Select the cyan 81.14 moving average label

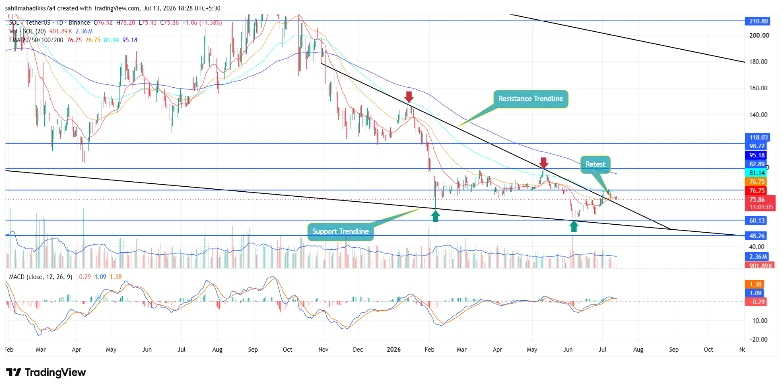[x=756, y=173]
